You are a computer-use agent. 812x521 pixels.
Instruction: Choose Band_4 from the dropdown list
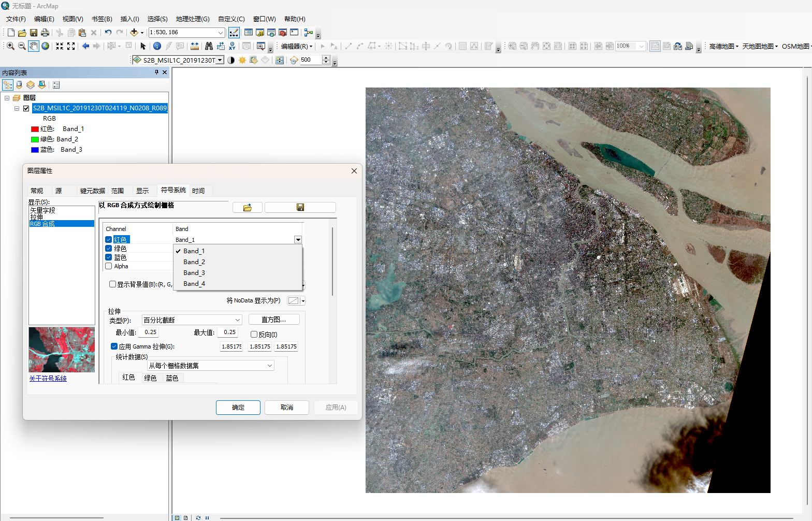[x=194, y=284]
